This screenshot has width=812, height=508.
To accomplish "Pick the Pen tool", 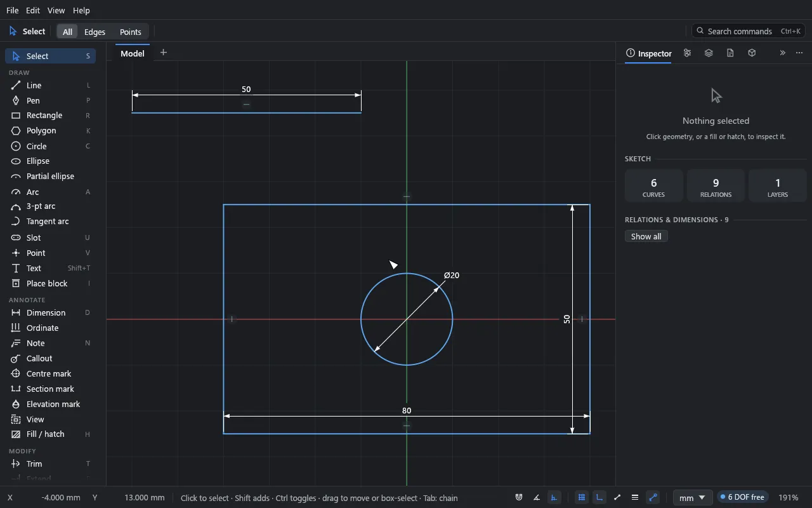I will 51,100.
